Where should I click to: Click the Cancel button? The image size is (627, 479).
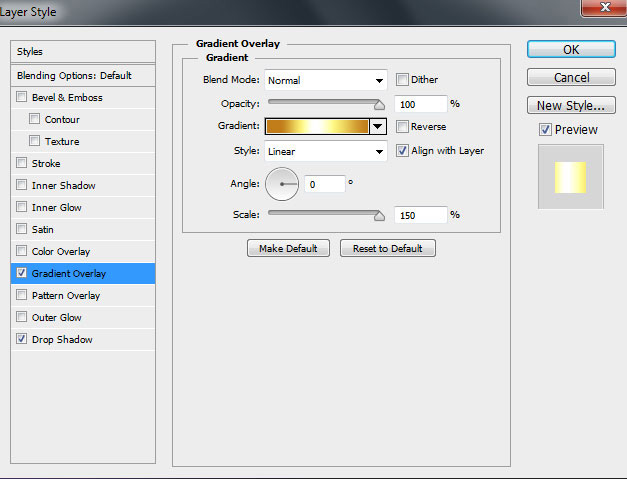point(571,77)
